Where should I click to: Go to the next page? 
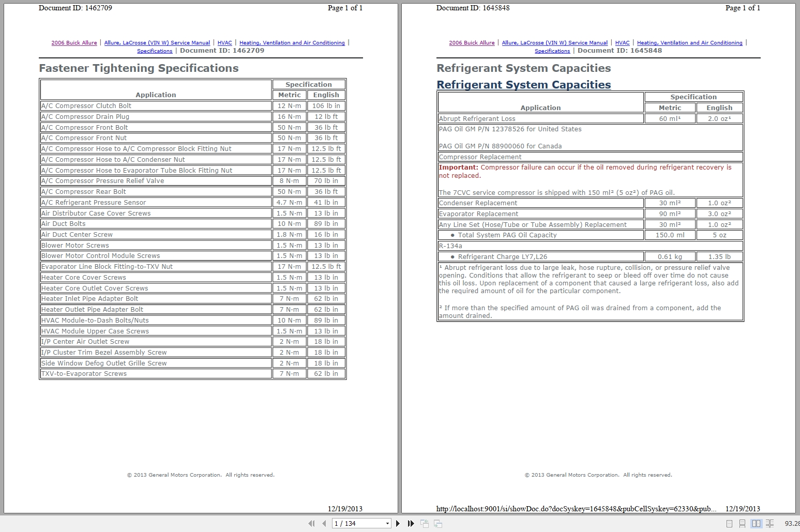[398, 523]
